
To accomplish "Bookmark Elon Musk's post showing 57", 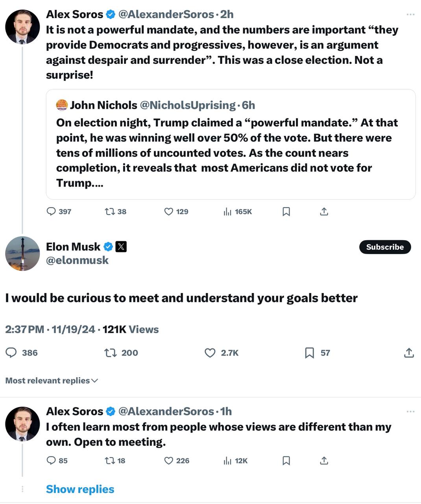I will (x=310, y=352).
